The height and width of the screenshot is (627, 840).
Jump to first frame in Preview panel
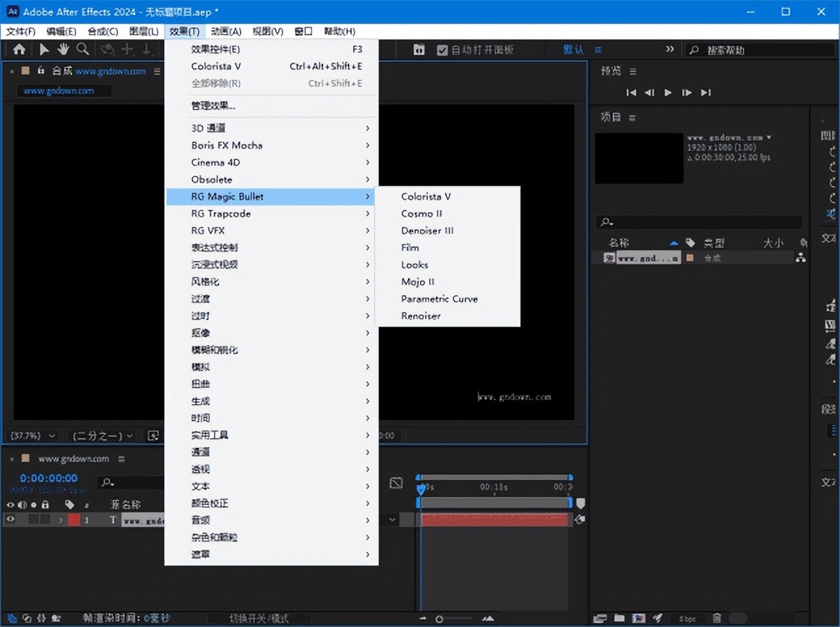click(x=631, y=92)
